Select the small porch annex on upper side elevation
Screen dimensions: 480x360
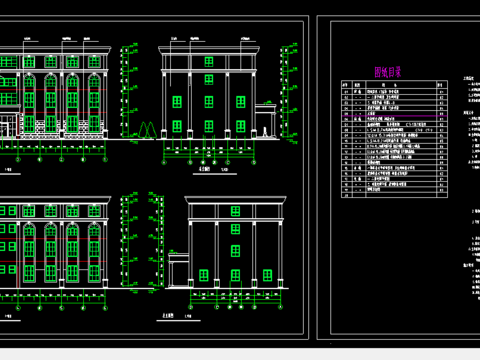coord(266,121)
